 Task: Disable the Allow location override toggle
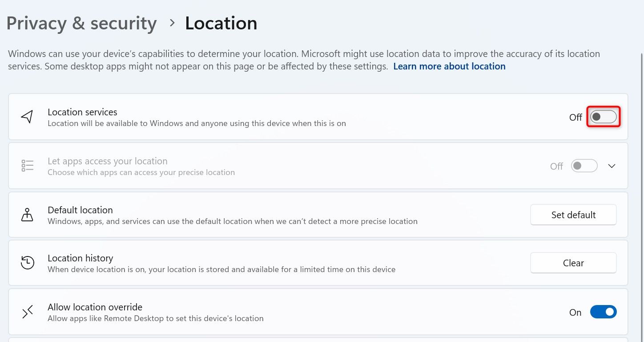pyautogui.click(x=603, y=312)
